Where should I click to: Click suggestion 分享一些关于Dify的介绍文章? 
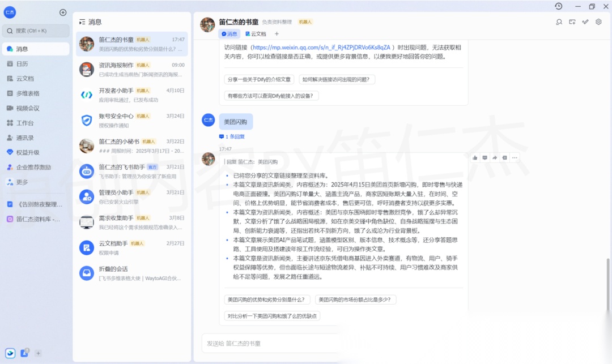click(259, 79)
